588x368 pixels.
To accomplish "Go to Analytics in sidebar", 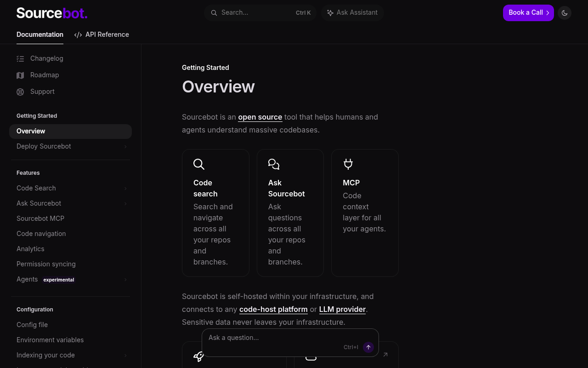I will click(x=70, y=249).
